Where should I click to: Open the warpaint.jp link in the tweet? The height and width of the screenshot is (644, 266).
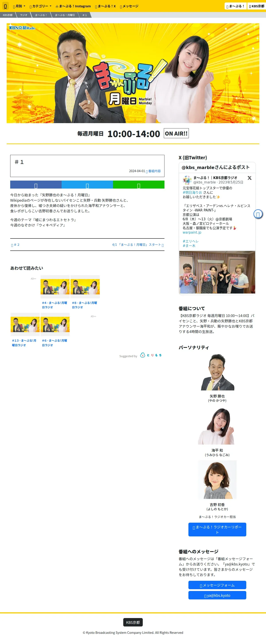tap(192, 232)
